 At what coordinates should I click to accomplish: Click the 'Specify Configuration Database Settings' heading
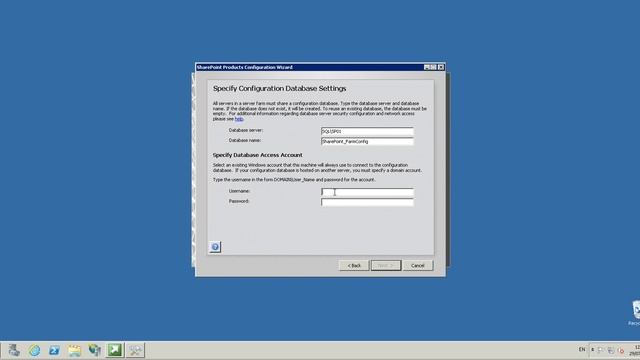(280, 89)
